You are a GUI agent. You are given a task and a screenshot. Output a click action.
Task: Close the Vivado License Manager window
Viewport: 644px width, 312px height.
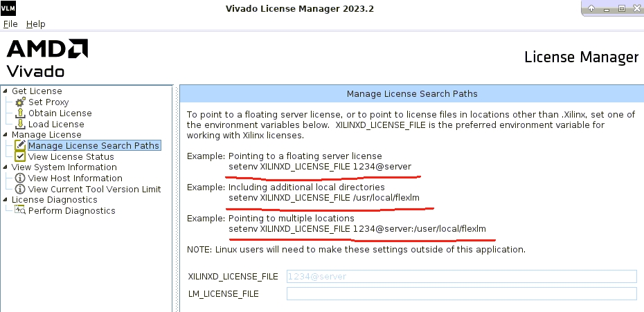(x=636, y=8)
